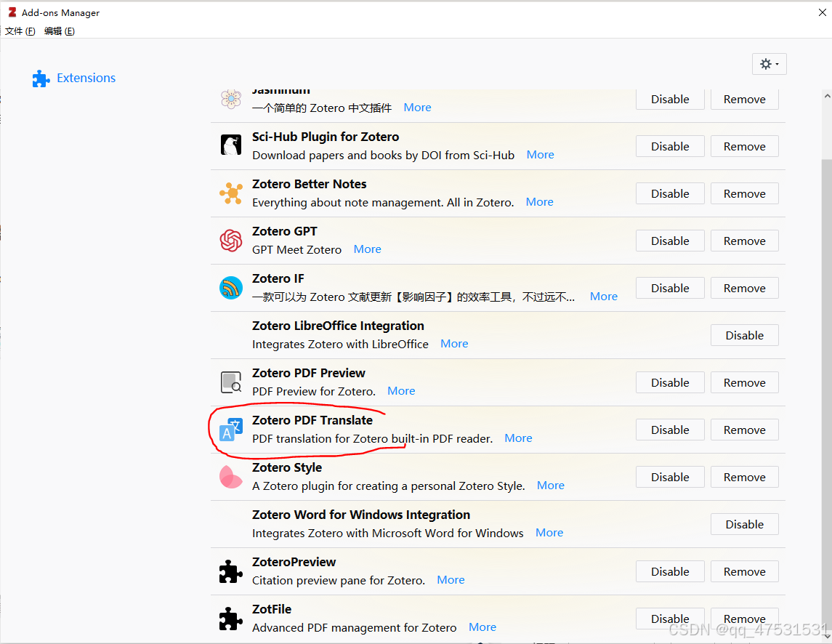The width and height of the screenshot is (832, 644).
Task: Select the Zotero GPT title
Action: click(x=284, y=231)
